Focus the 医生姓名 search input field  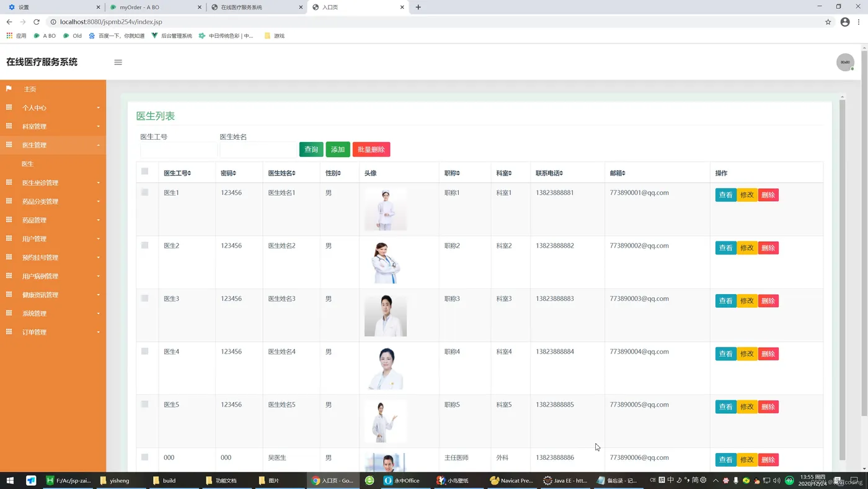[258, 150]
